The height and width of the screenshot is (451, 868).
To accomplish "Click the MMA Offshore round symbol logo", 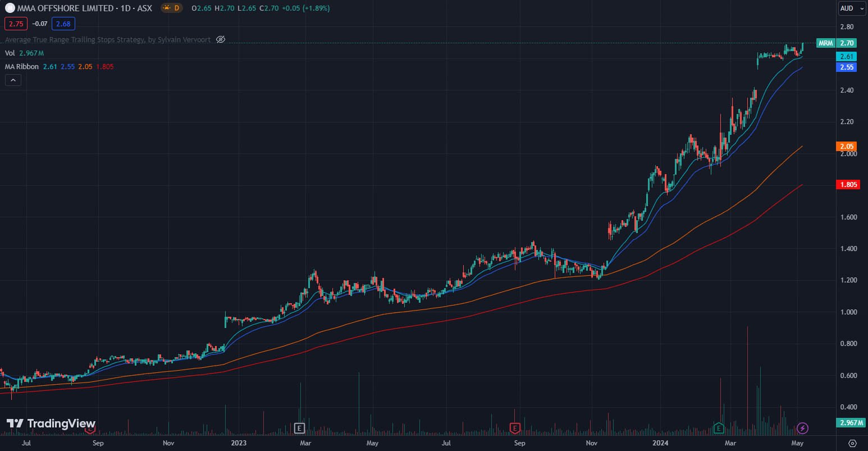I will [10, 8].
